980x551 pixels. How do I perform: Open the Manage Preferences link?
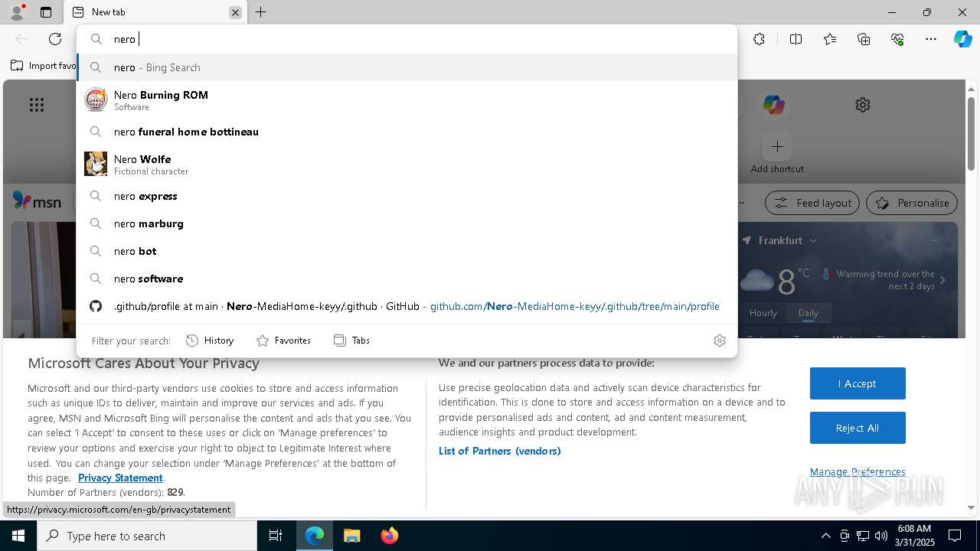click(857, 471)
